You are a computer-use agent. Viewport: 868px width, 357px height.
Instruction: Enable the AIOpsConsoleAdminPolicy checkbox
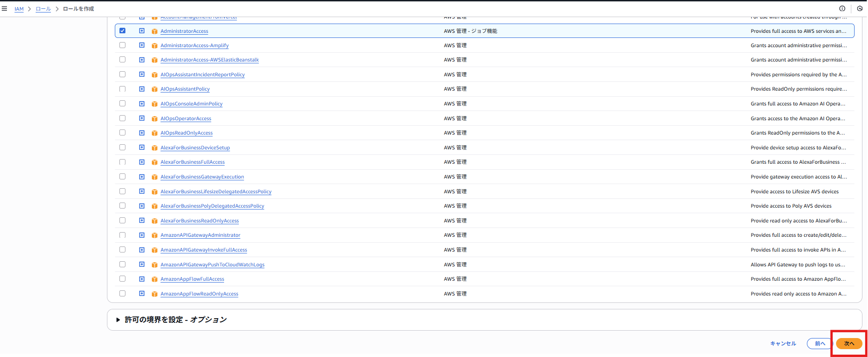122,104
